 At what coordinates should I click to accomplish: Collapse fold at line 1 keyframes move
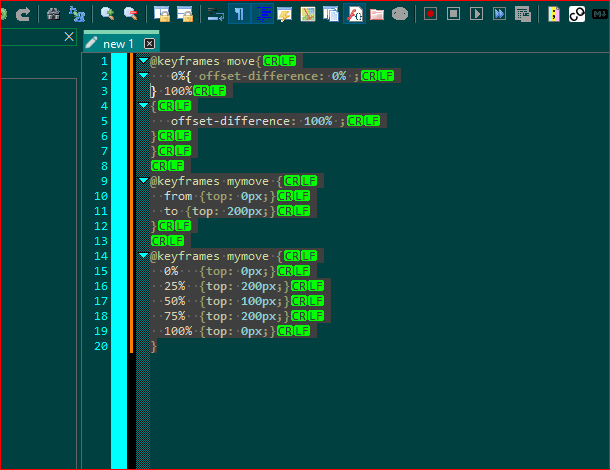(143, 61)
